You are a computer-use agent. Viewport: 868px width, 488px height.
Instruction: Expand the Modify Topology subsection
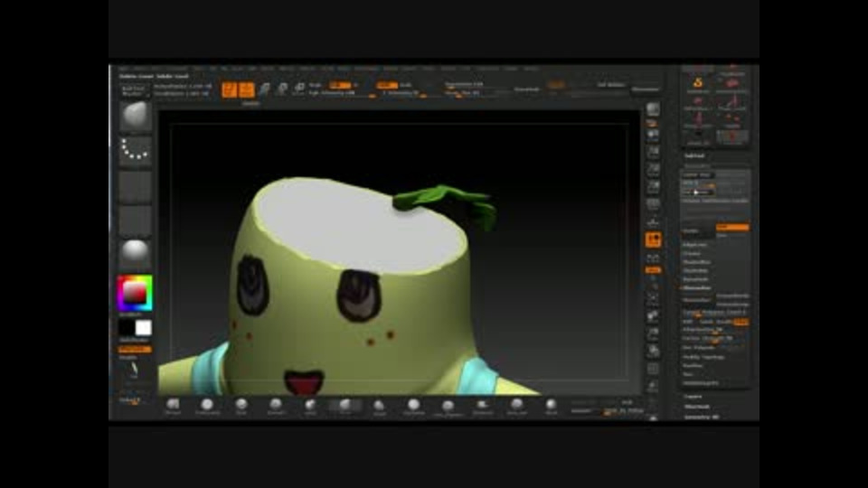[x=703, y=357]
